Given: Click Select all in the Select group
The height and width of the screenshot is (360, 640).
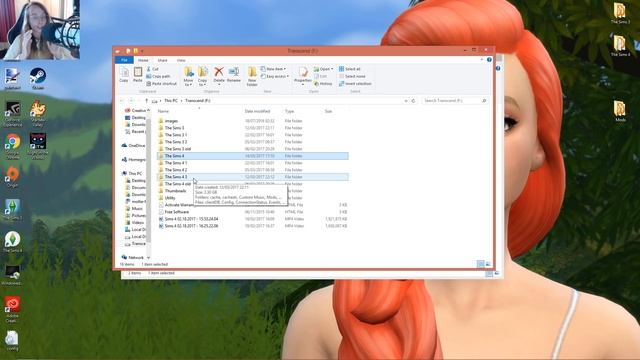Looking at the screenshot, I should 350,69.
